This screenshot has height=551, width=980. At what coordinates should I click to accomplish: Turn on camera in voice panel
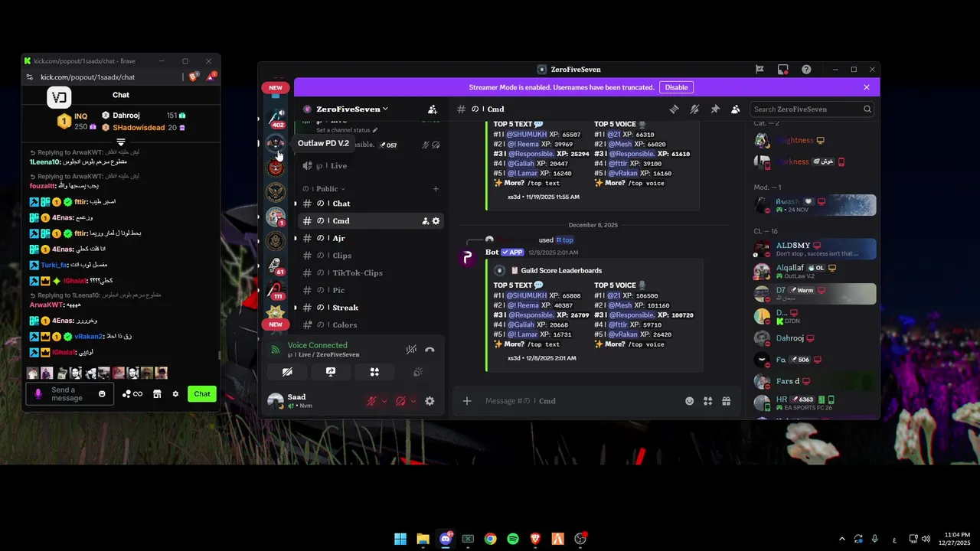pos(287,372)
